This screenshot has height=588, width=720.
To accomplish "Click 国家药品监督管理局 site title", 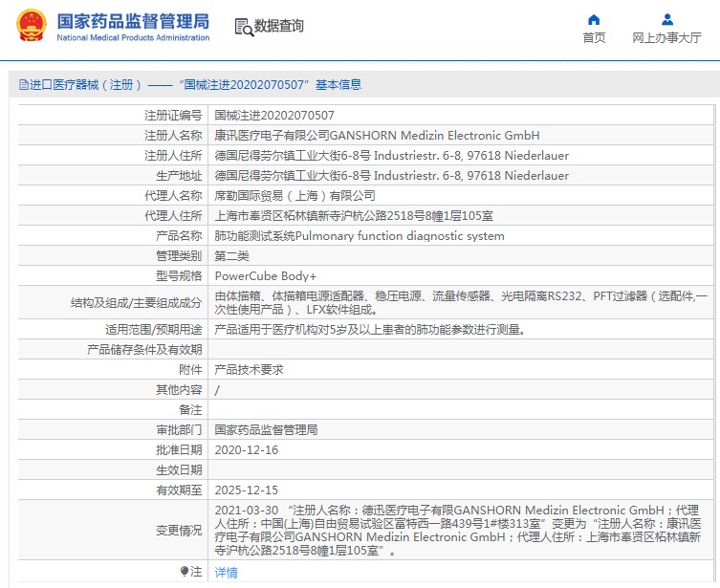I will (x=133, y=22).
